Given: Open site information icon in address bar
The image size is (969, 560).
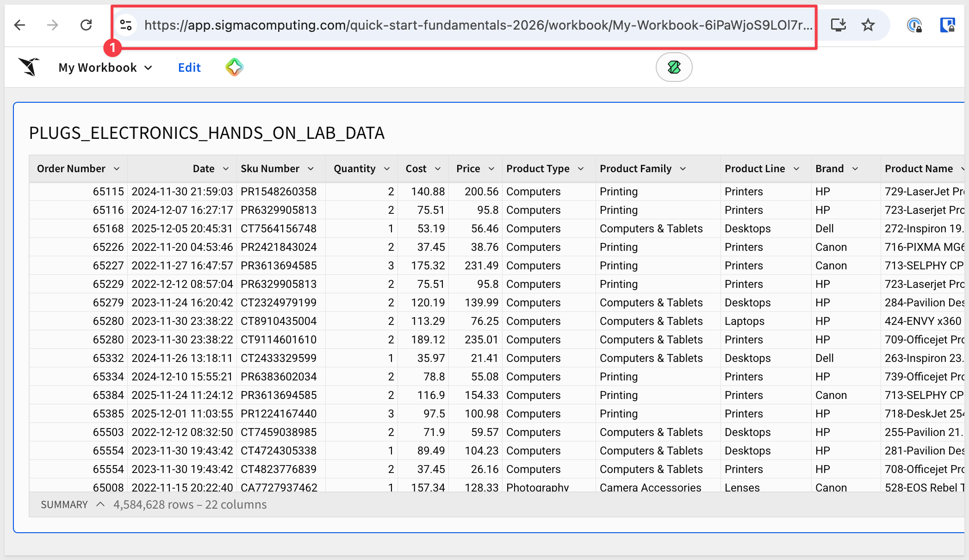Looking at the screenshot, I should [x=126, y=25].
